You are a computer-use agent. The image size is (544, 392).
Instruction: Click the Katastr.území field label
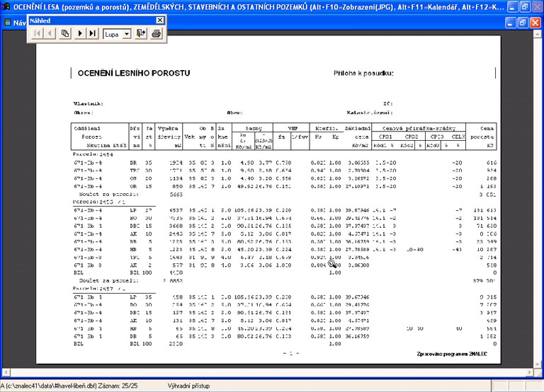pos(370,113)
